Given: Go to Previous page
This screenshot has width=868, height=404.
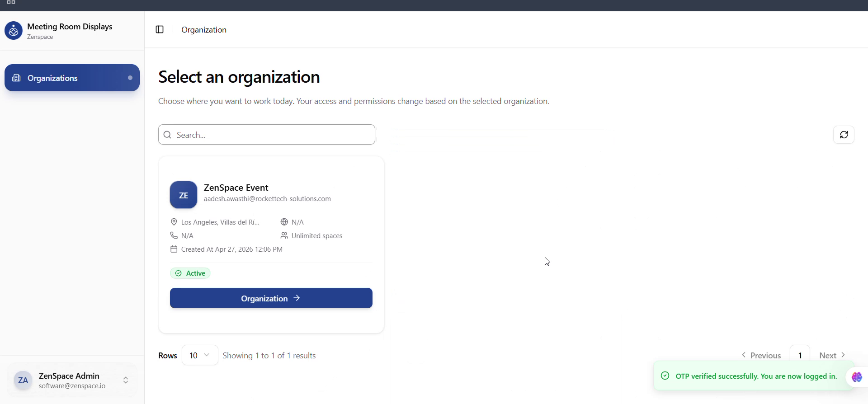Looking at the screenshot, I should [x=761, y=356].
